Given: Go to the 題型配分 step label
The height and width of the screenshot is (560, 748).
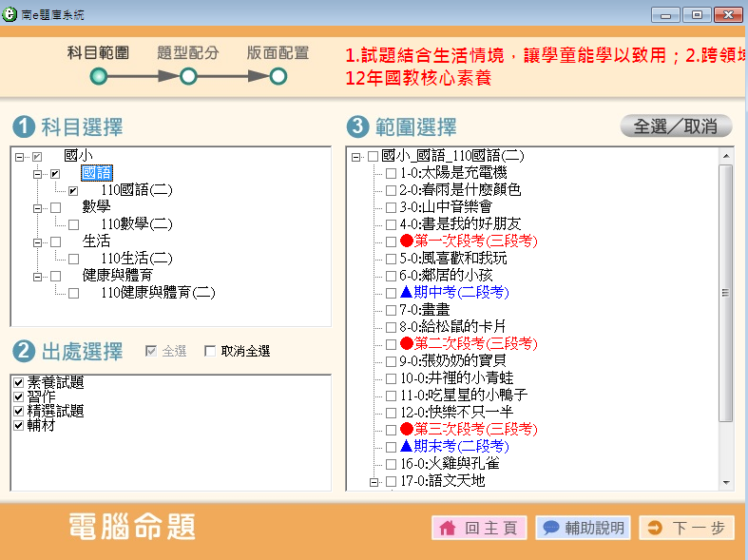Looking at the screenshot, I should [x=188, y=52].
